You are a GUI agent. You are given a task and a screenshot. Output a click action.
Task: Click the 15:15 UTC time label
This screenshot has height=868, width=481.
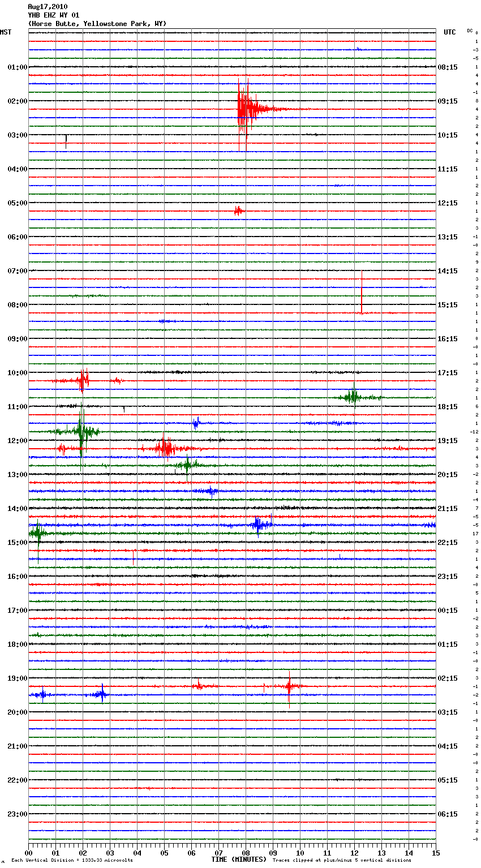pos(448,305)
